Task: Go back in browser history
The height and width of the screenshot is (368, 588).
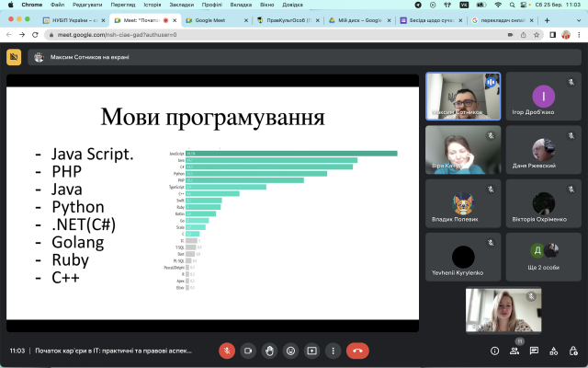Action: coord(9,35)
